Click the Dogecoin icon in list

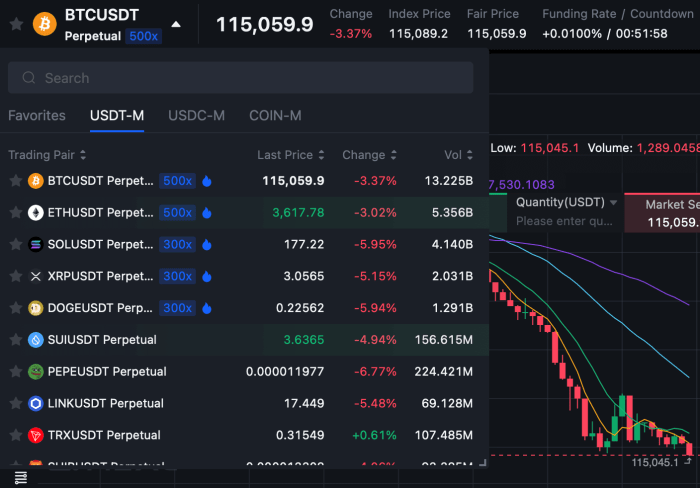36,308
